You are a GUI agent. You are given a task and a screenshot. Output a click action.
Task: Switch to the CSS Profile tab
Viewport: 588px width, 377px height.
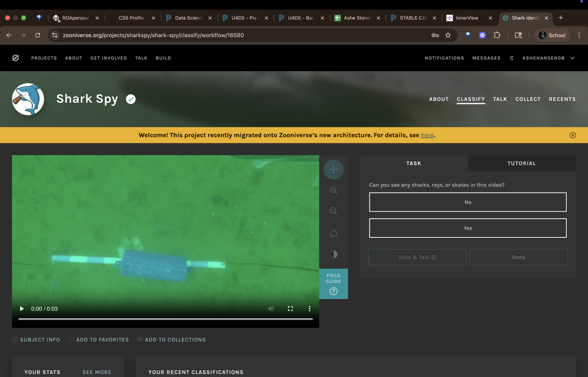coord(133,18)
